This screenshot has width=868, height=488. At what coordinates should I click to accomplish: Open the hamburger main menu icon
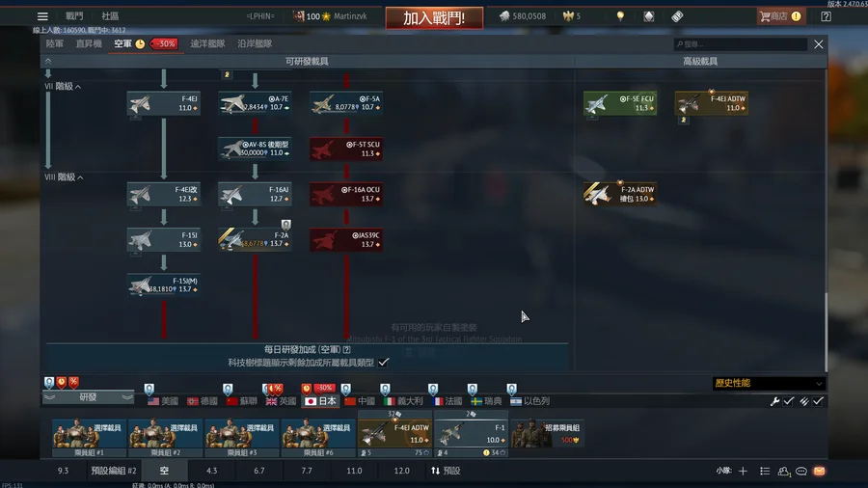pyautogui.click(x=42, y=16)
